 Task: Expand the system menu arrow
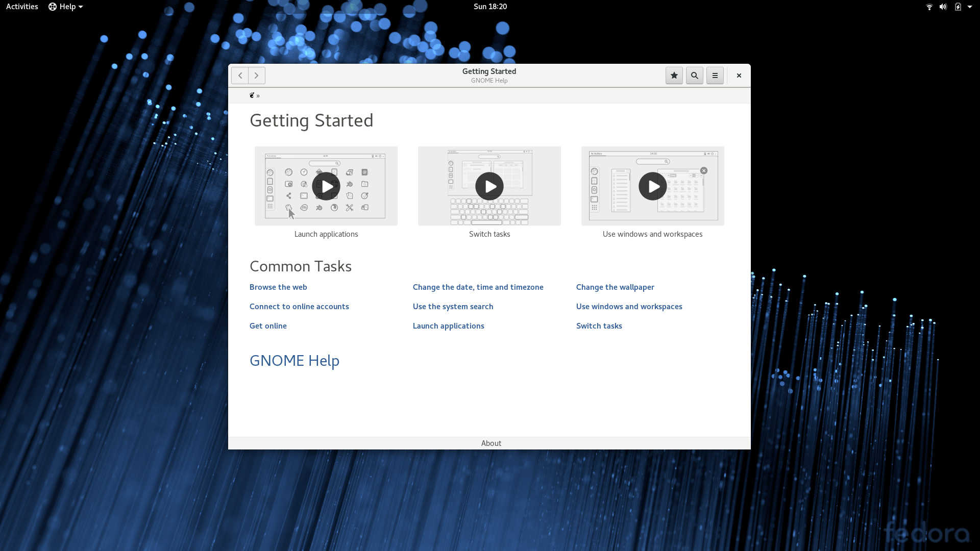click(x=970, y=7)
